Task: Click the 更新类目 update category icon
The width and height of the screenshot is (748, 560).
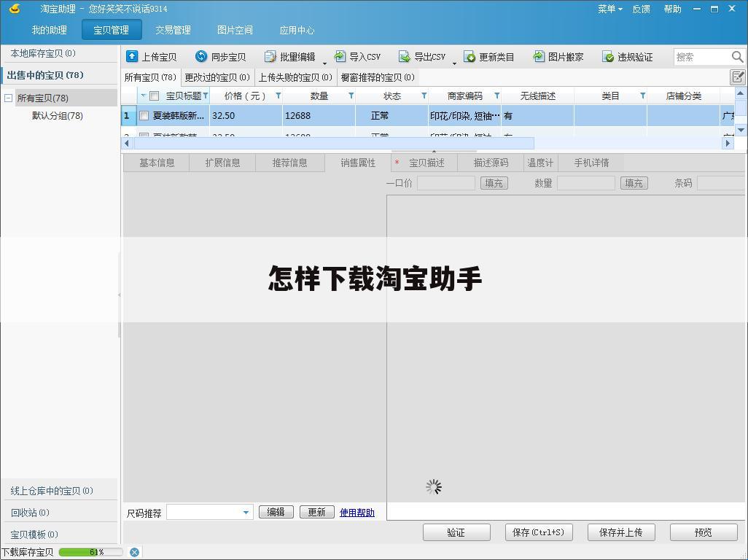Action: [x=470, y=57]
